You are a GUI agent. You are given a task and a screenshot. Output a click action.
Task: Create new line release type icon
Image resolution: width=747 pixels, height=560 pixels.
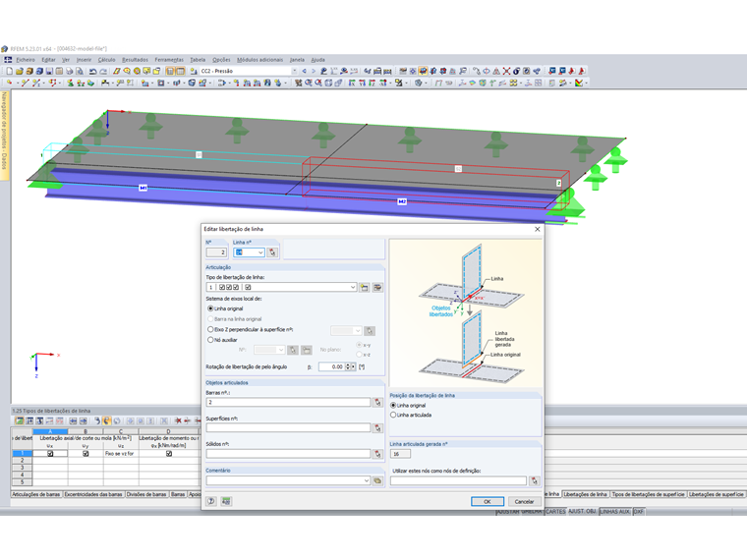365,287
